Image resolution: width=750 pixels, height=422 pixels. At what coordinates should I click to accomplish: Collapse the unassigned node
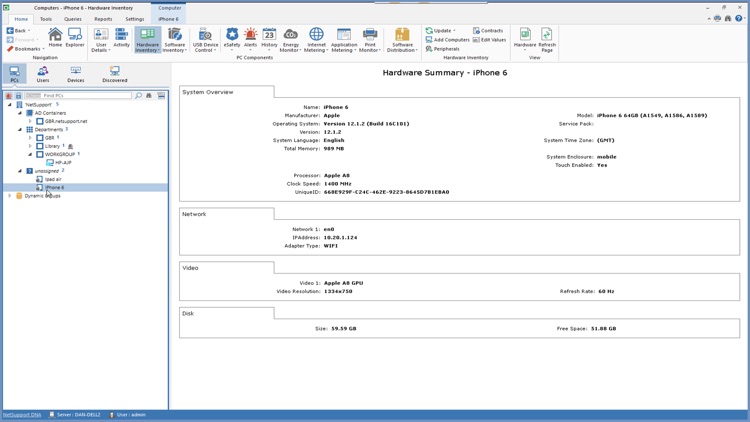coord(20,171)
